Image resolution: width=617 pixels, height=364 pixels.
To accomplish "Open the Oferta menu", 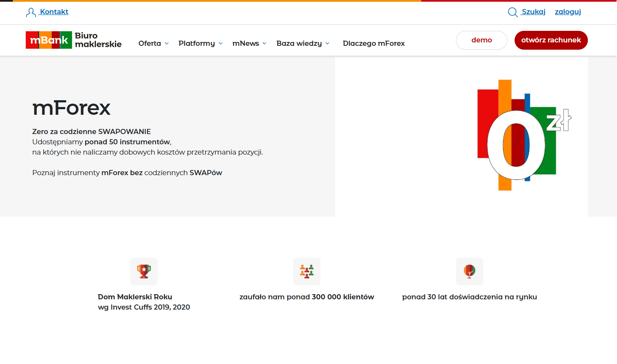I will (x=150, y=43).
